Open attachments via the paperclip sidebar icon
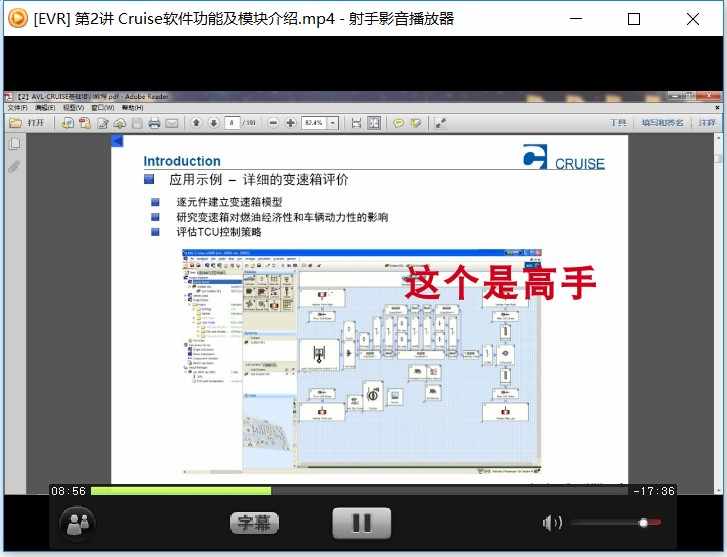 point(14,166)
